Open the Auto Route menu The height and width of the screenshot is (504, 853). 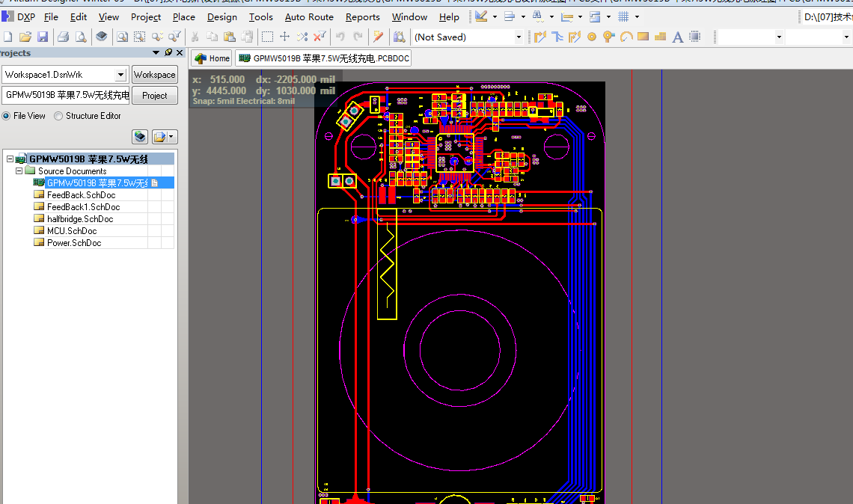click(309, 17)
